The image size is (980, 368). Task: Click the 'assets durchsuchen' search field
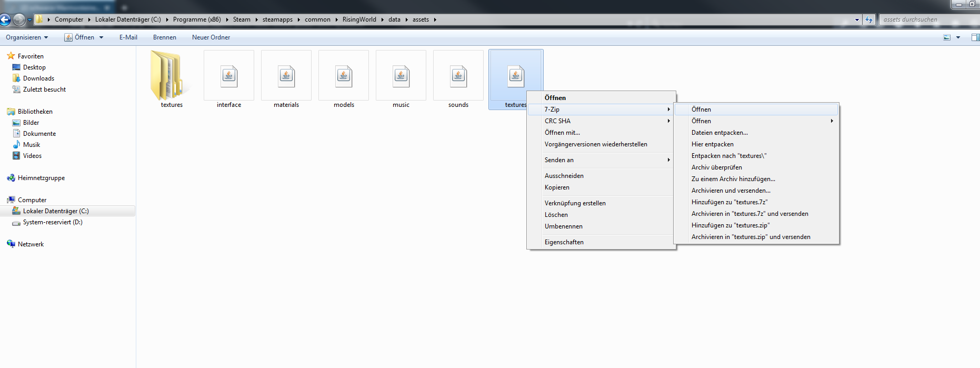pos(926,19)
